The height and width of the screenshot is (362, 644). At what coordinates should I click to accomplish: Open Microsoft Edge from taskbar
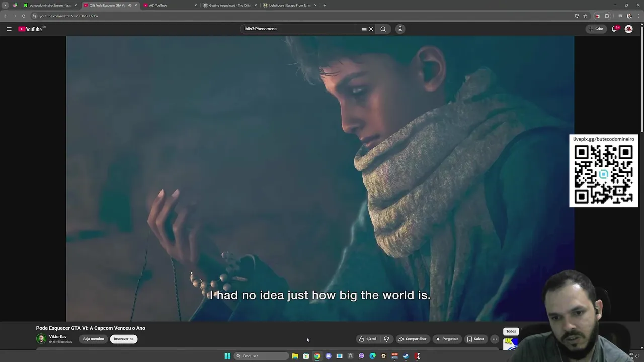pyautogui.click(x=372, y=356)
